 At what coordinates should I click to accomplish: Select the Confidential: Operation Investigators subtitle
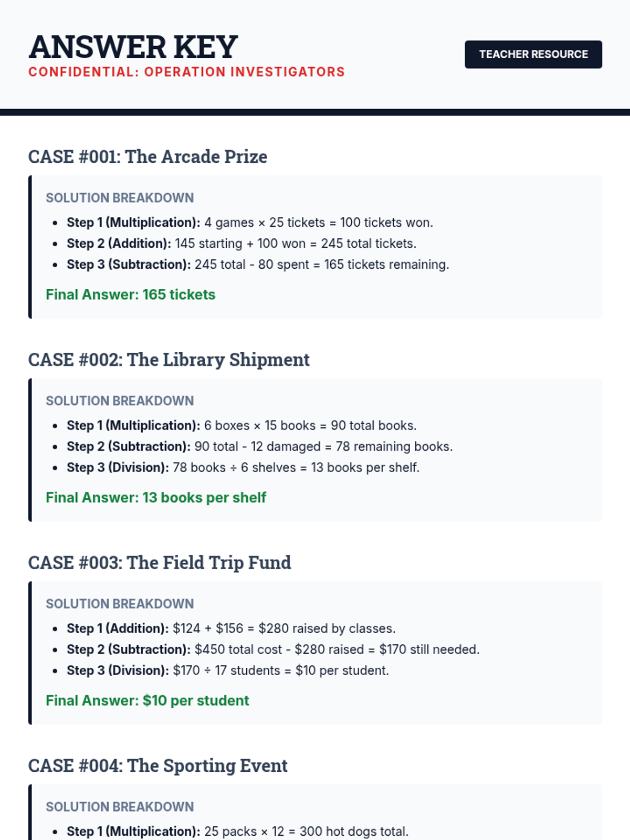point(186,72)
